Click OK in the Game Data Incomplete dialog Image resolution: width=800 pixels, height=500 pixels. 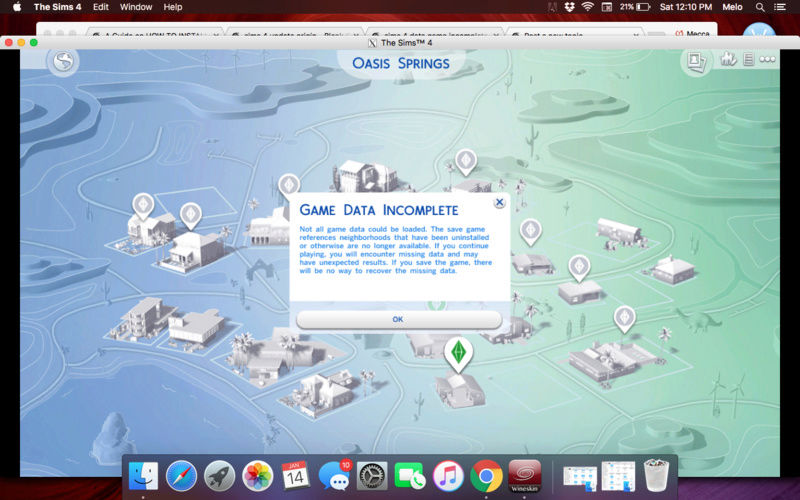coord(398,319)
